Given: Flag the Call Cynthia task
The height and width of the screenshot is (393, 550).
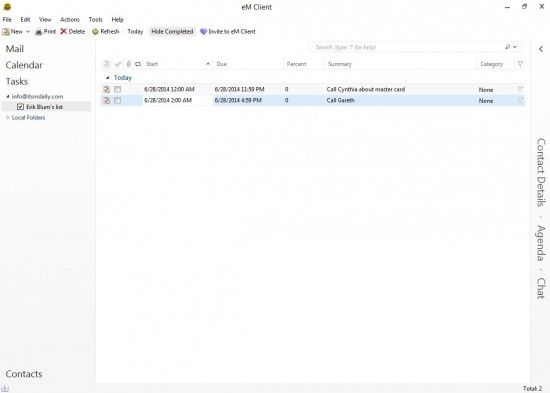Looking at the screenshot, I should [x=520, y=89].
